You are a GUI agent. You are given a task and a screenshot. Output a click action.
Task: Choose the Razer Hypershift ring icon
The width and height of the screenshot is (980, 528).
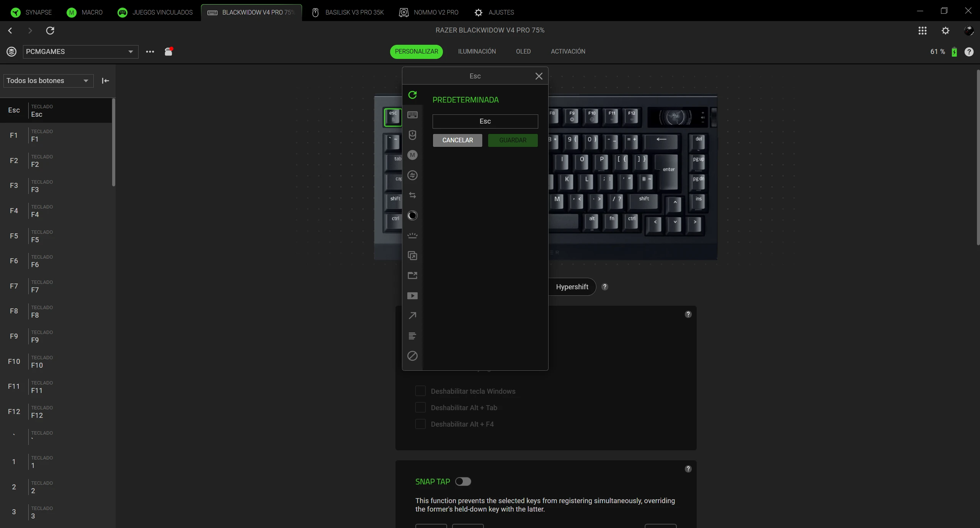pyautogui.click(x=412, y=215)
